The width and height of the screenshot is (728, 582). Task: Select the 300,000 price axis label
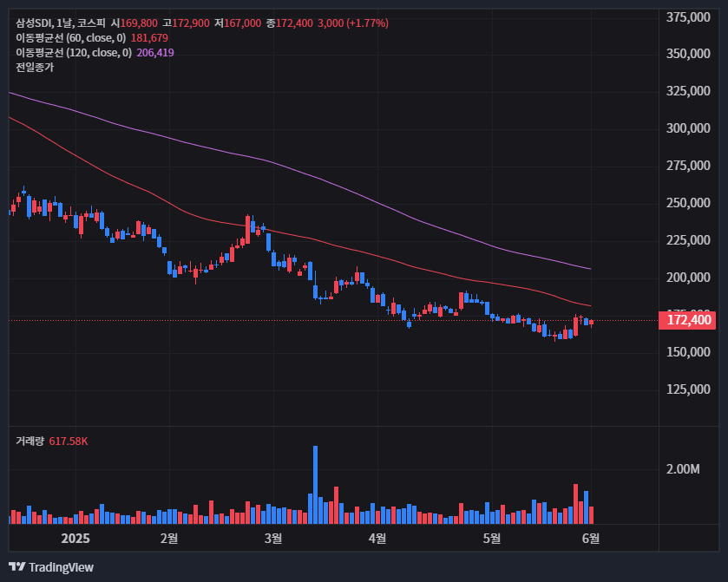coord(688,128)
